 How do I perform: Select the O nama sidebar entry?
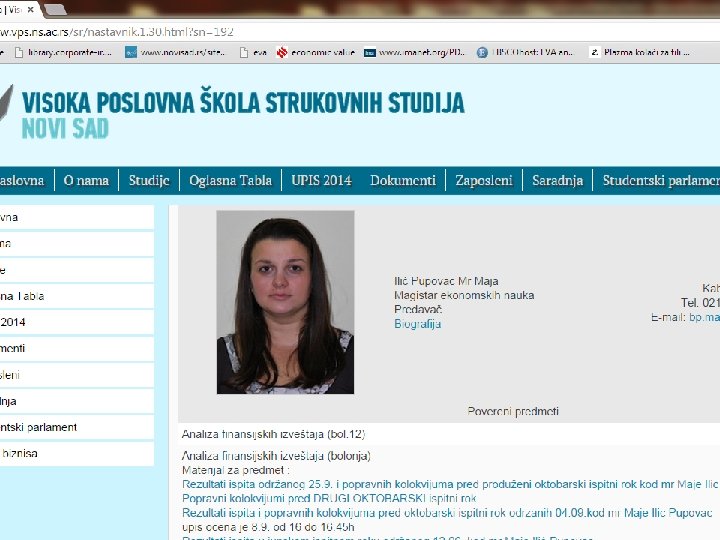point(77,243)
